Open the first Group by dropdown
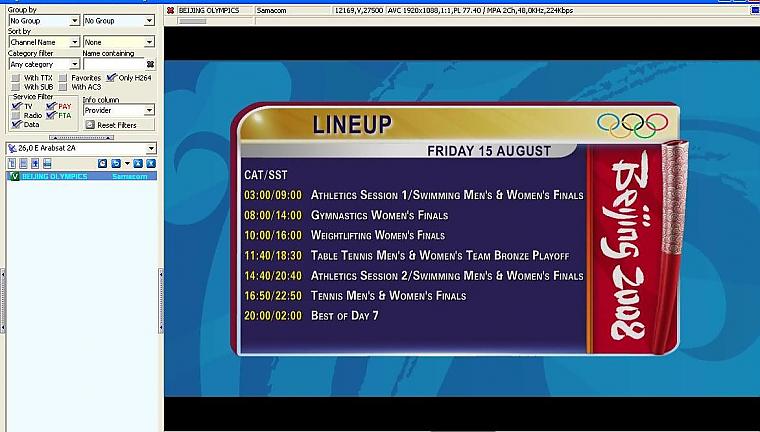 [75, 21]
